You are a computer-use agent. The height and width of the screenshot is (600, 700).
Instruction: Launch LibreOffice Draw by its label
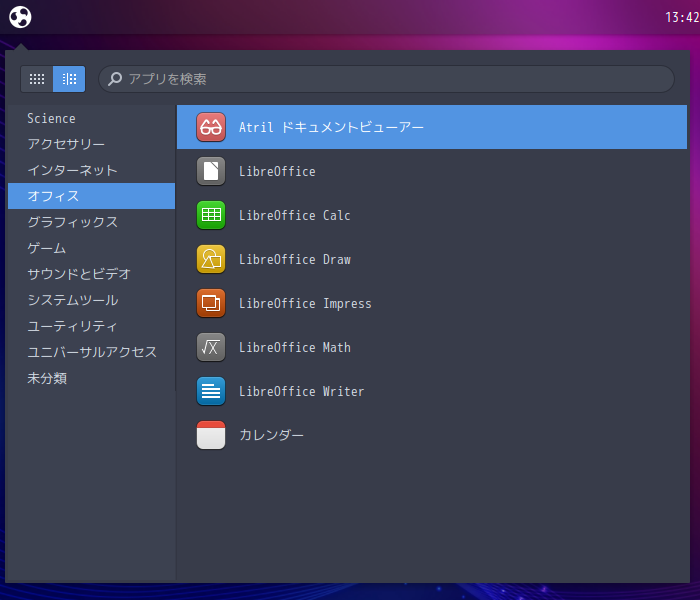(295, 259)
